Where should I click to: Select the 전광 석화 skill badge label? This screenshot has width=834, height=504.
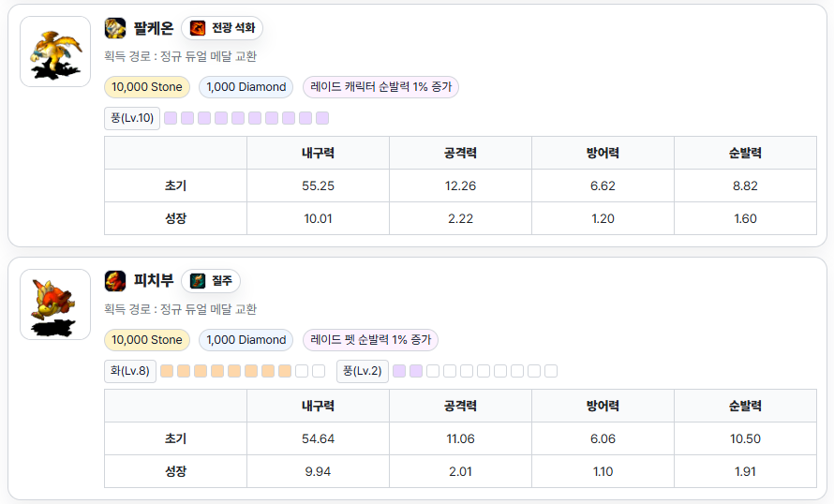pyautogui.click(x=232, y=28)
